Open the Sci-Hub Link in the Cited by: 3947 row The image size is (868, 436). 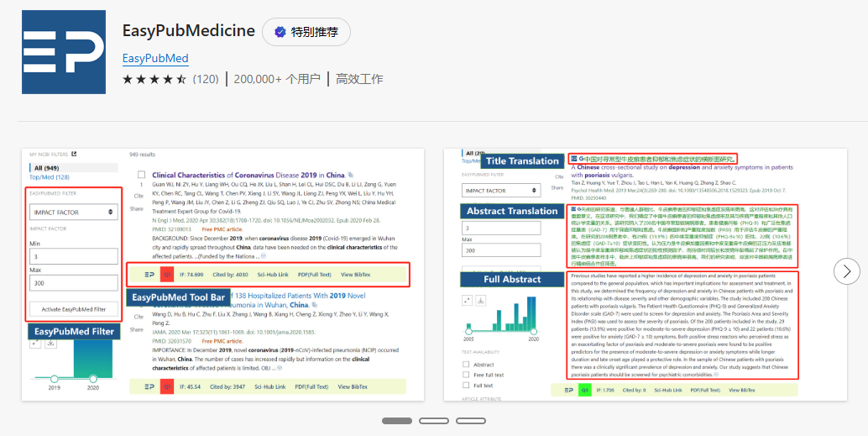(270, 386)
